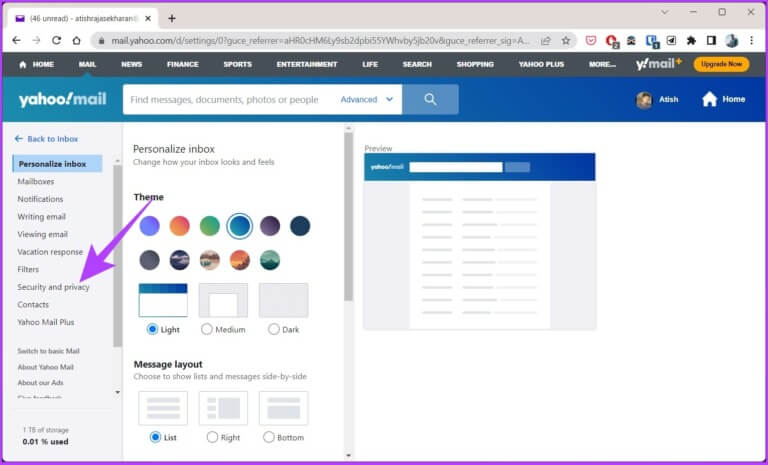
Task: Open the MORE... navigation menu
Action: 602,64
